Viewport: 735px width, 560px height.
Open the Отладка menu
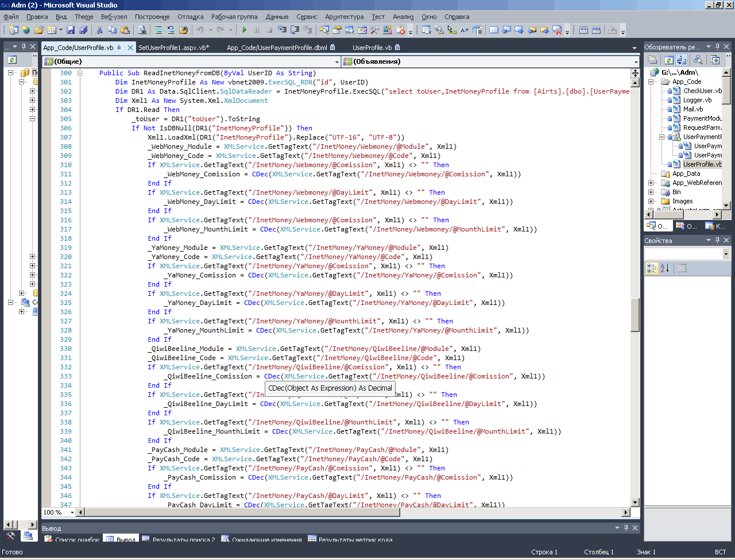(x=190, y=17)
